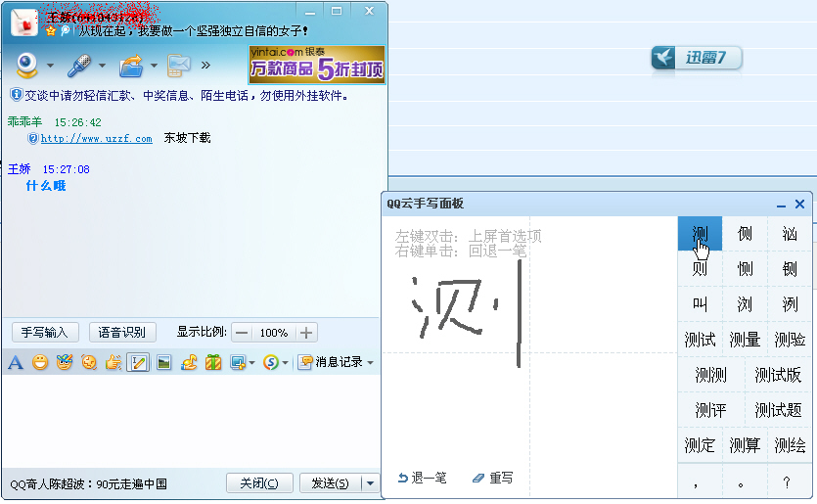Click the VIP emoticon face icon
This screenshot has height=504, width=817.
point(89,362)
